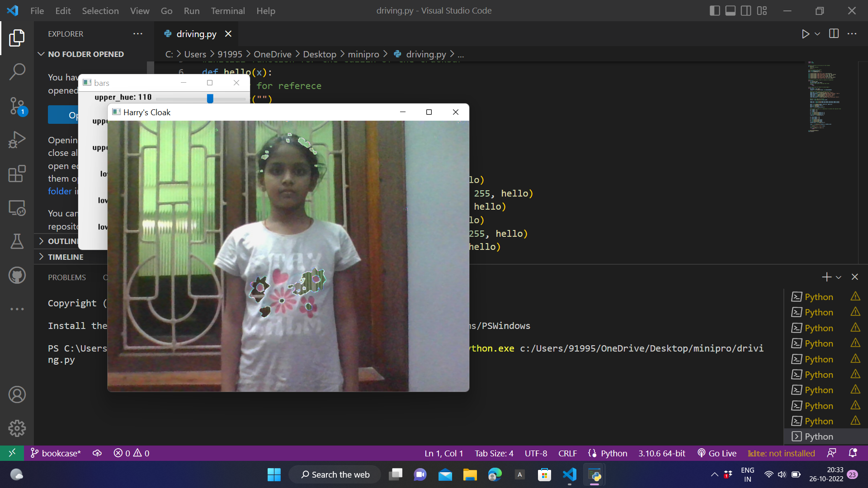Switch to the Problems panel tab
The image size is (868, 488).
click(67, 277)
